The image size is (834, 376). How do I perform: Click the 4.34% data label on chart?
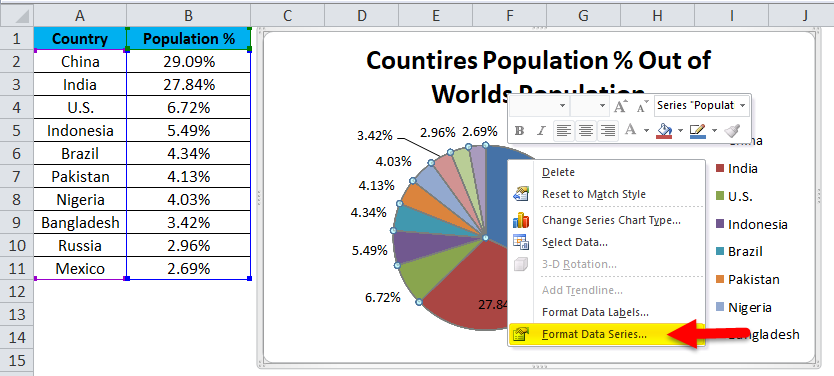coord(368,212)
